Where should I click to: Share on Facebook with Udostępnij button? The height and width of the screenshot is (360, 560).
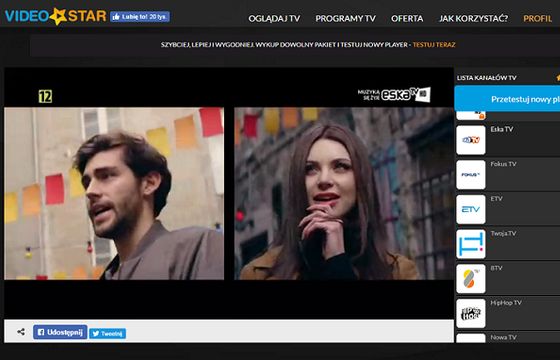tap(60, 332)
